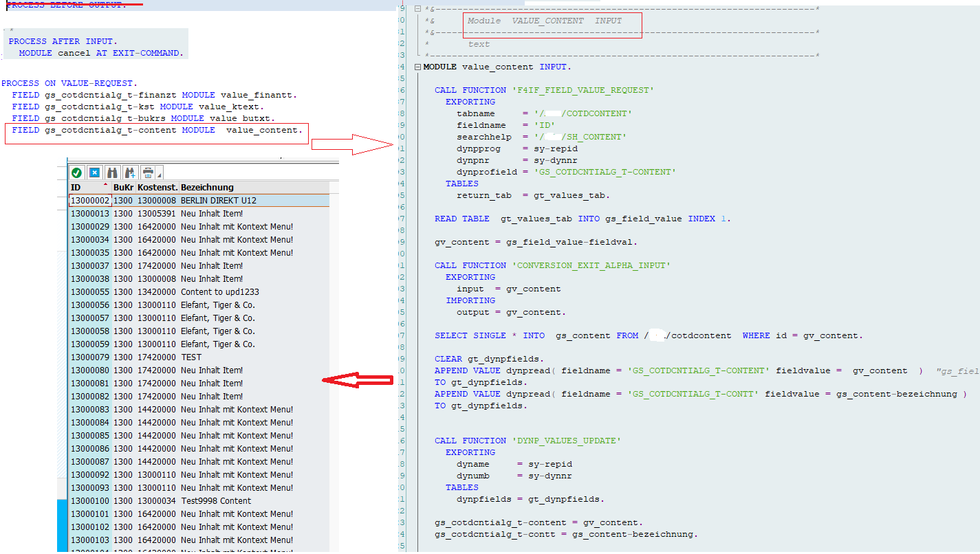The height and width of the screenshot is (554, 980).
Task: Collapse the MODULE value_content code block
Action: pos(417,67)
